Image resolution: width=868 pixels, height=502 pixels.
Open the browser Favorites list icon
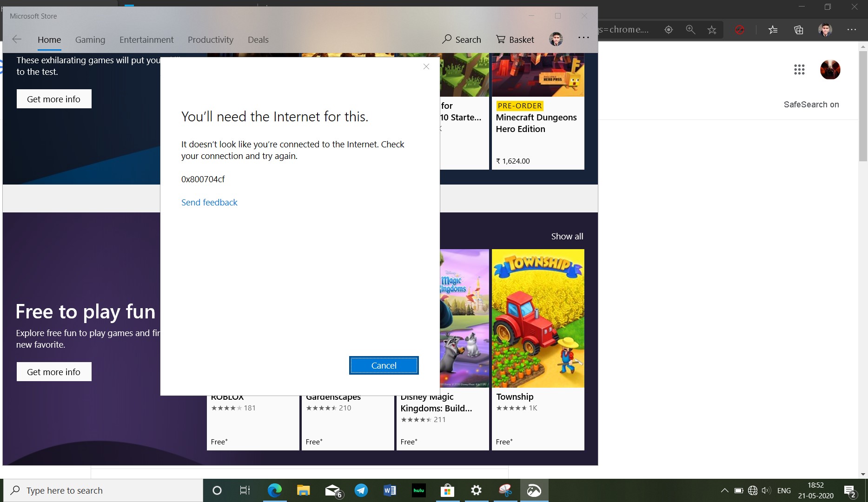click(773, 30)
